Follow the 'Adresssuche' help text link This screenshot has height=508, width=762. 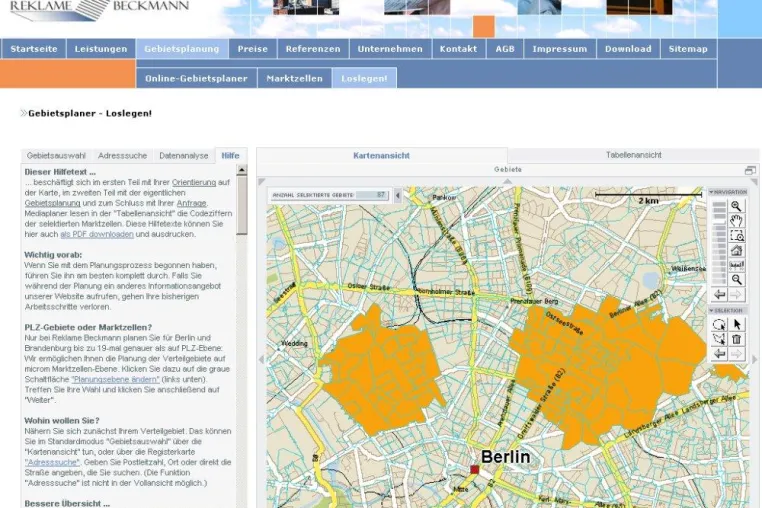52,462
